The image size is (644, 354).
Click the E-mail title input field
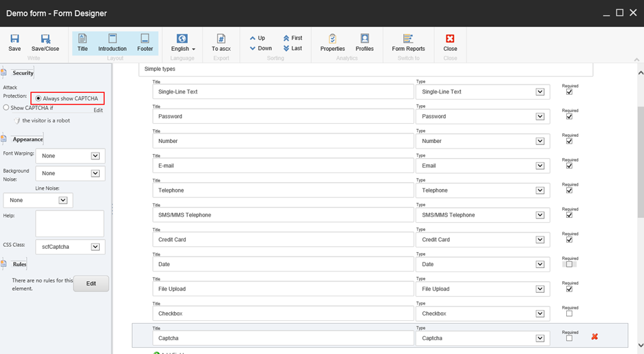coord(283,166)
